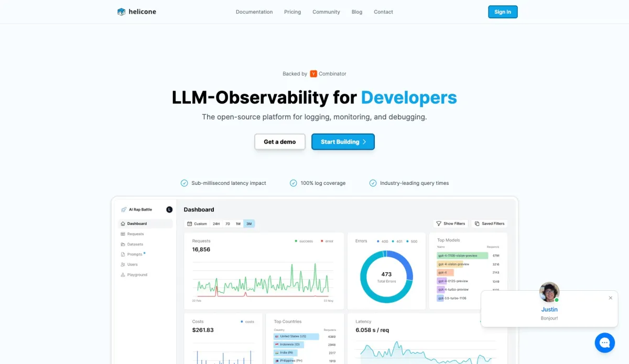Image resolution: width=629 pixels, height=364 pixels.
Task: Click the gpt-4-0125-preview model bar
Action: tap(442, 281)
